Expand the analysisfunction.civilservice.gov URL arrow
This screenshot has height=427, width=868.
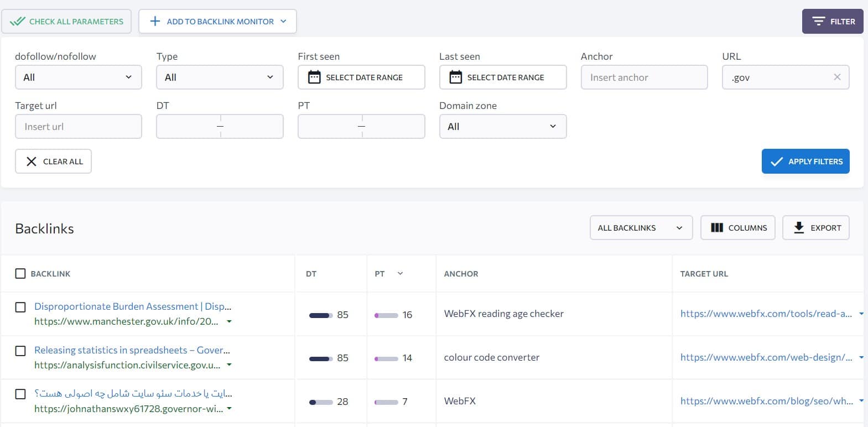coord(229,365)
